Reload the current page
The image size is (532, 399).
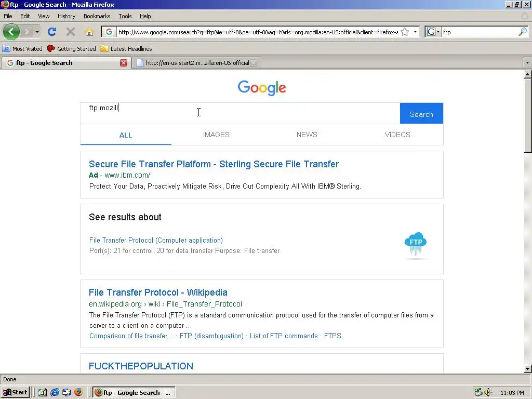[52, 32]
